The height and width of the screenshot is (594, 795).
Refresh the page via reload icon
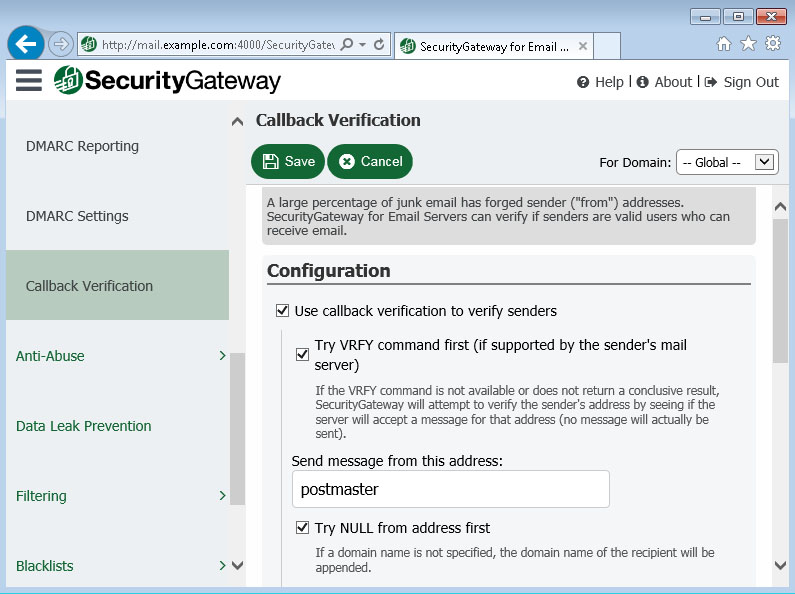(379, 45)
